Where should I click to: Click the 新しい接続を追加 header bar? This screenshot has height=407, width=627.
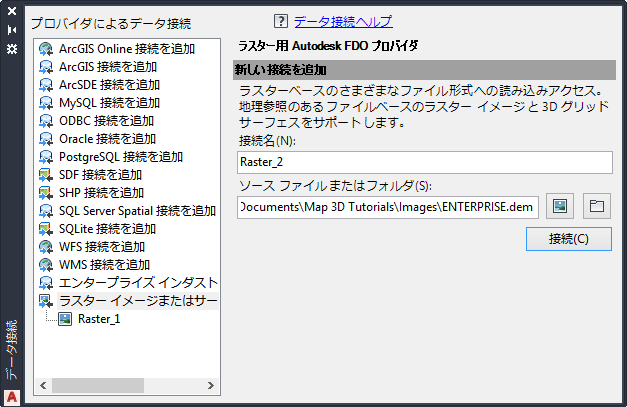(x=424, y=70)
